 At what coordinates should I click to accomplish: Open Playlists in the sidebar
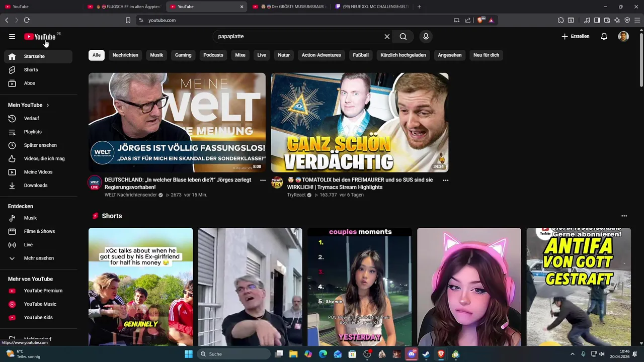[x=38, y=132]
